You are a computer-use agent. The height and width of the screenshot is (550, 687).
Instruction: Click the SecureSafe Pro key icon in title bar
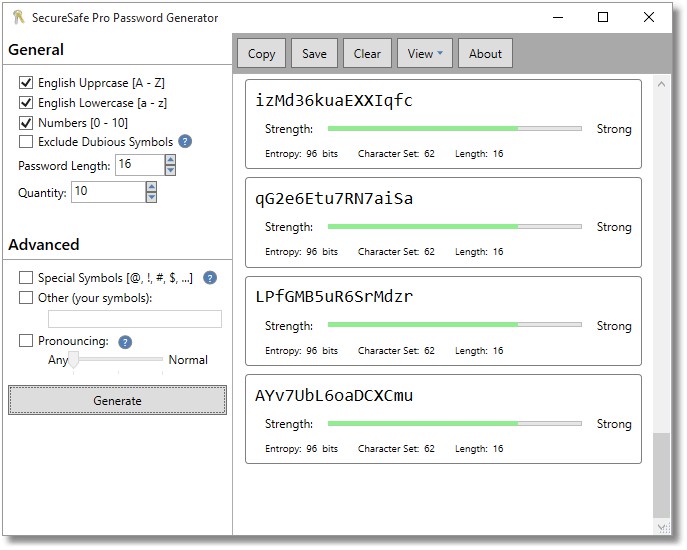(18, 17)
